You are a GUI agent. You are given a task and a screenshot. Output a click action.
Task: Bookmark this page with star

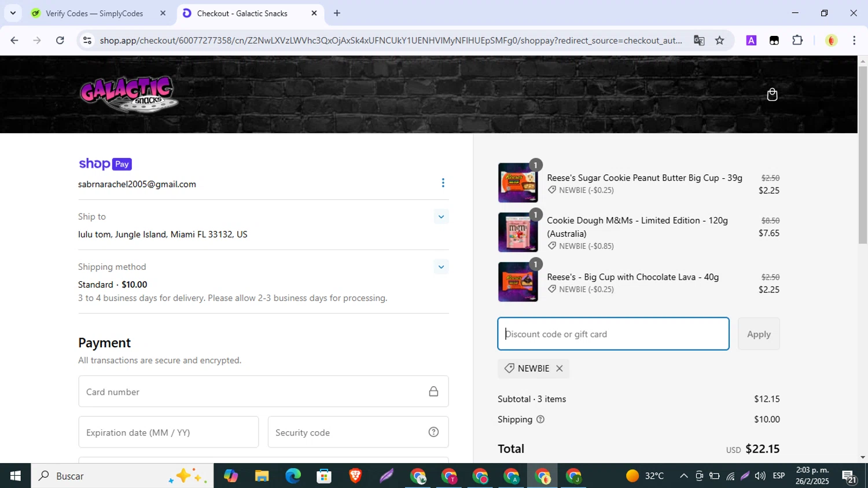pyautogui.click(x=719, y=41)
